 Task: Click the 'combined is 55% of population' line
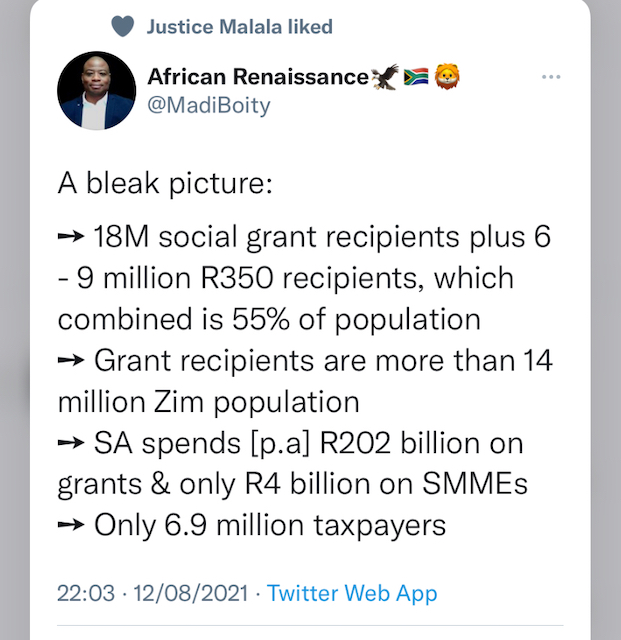(x=268, y=320)
